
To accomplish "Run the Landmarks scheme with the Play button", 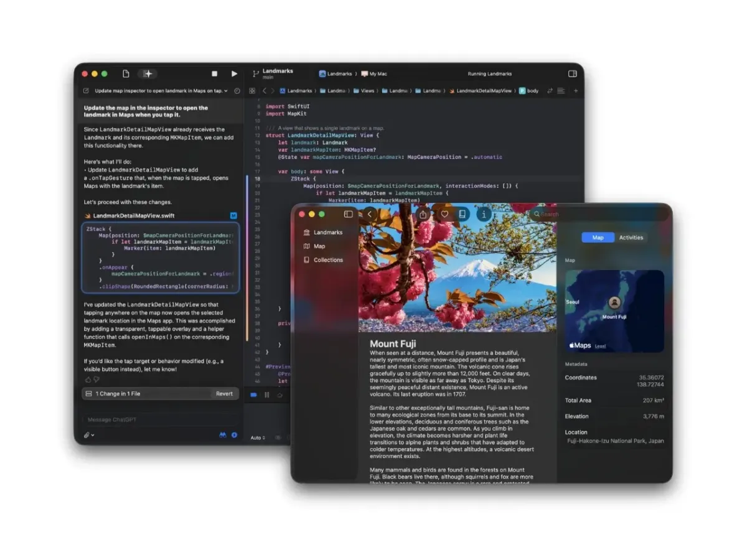I will pyautogui.click(x=235, y=73).
